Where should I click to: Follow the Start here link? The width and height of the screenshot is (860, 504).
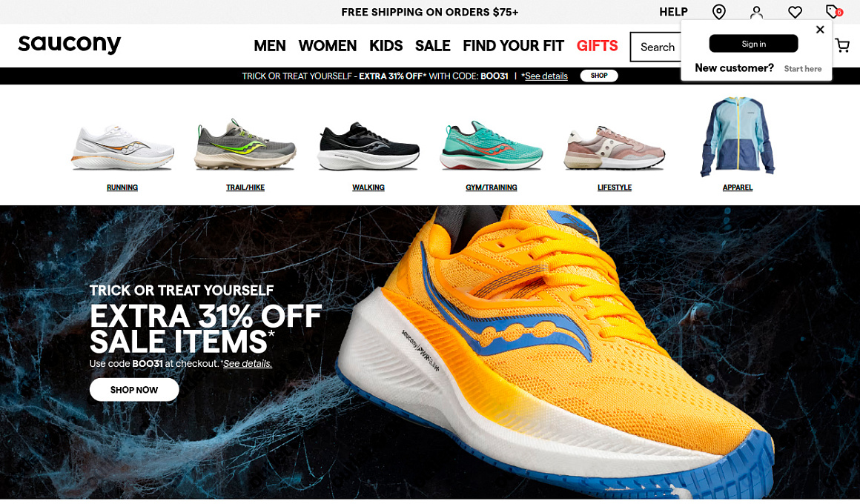pyautogui.click(x=802, y=68)
